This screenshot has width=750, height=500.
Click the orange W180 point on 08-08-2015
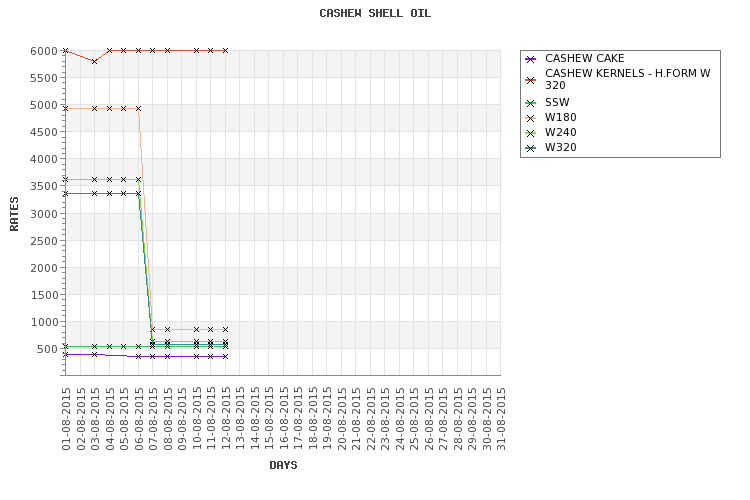coord(167,329)
